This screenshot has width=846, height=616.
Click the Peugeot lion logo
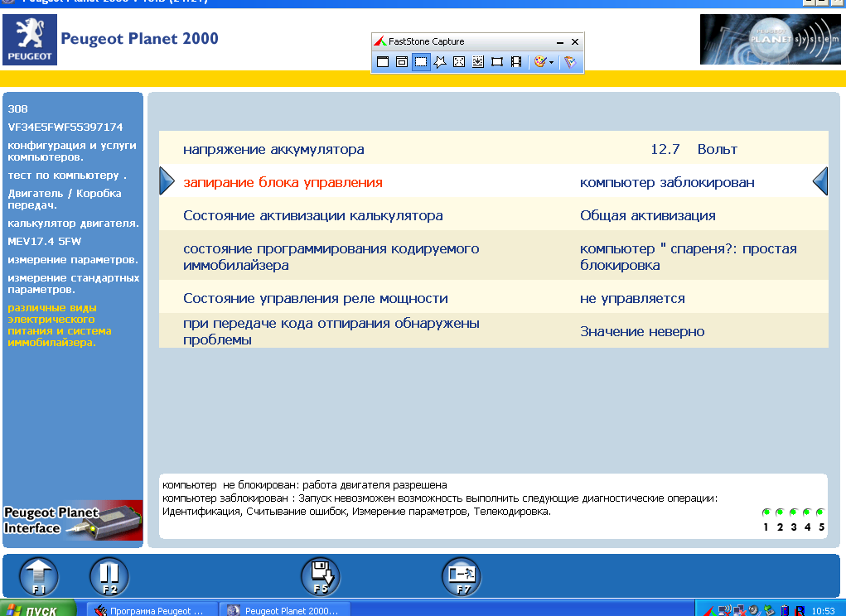(30, 40)
